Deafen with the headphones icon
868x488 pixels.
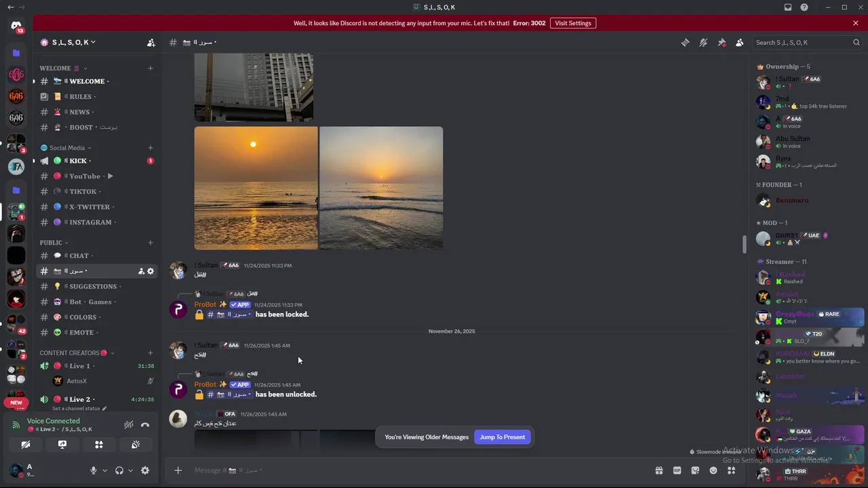pos(119,470)
